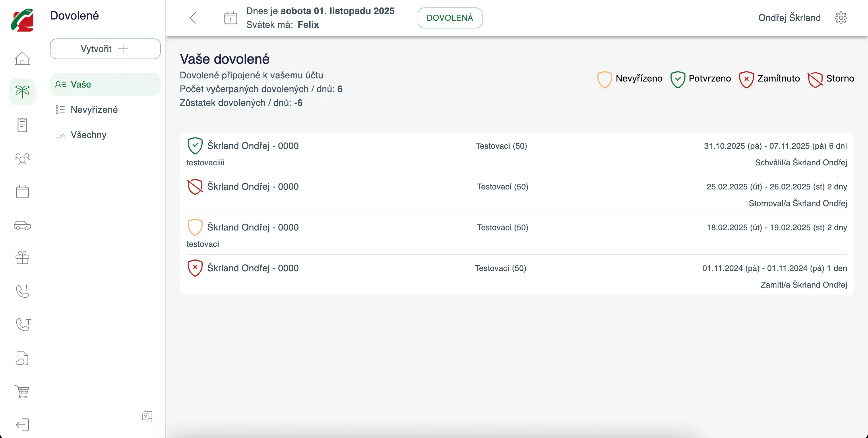Click the palm tree vacation icon

pos(22,92)
